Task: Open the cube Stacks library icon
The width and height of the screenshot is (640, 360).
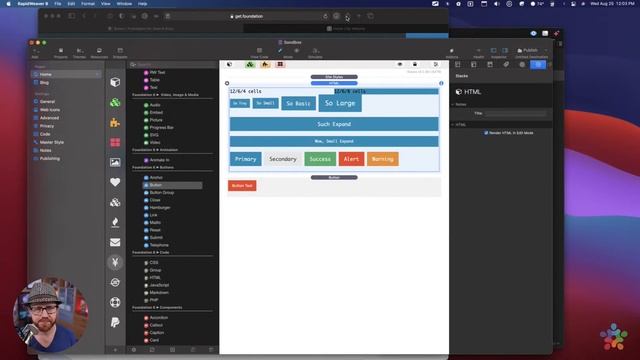Action: (x=115, y=82)
